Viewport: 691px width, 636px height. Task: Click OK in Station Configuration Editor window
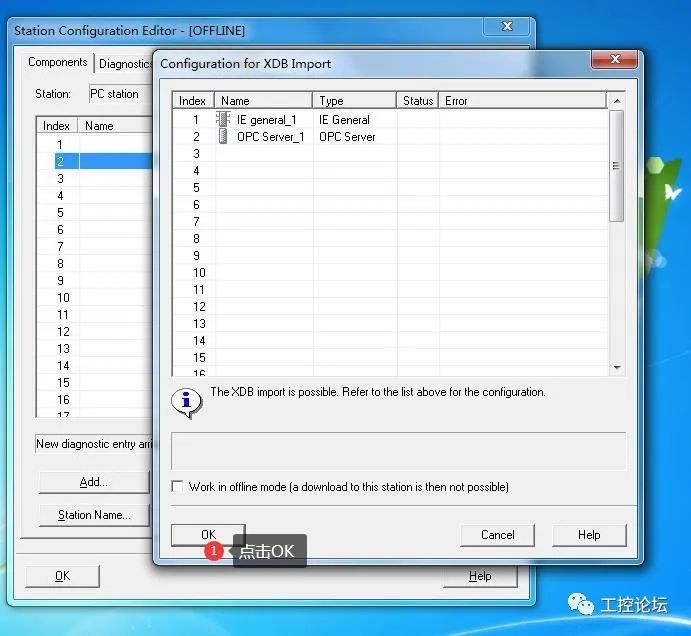tap(62, 576)
